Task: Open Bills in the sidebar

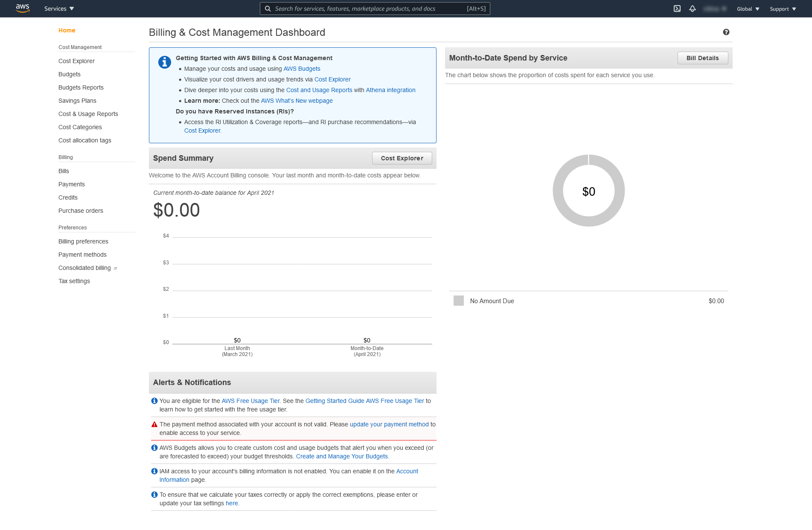Action: coord(64,171)
